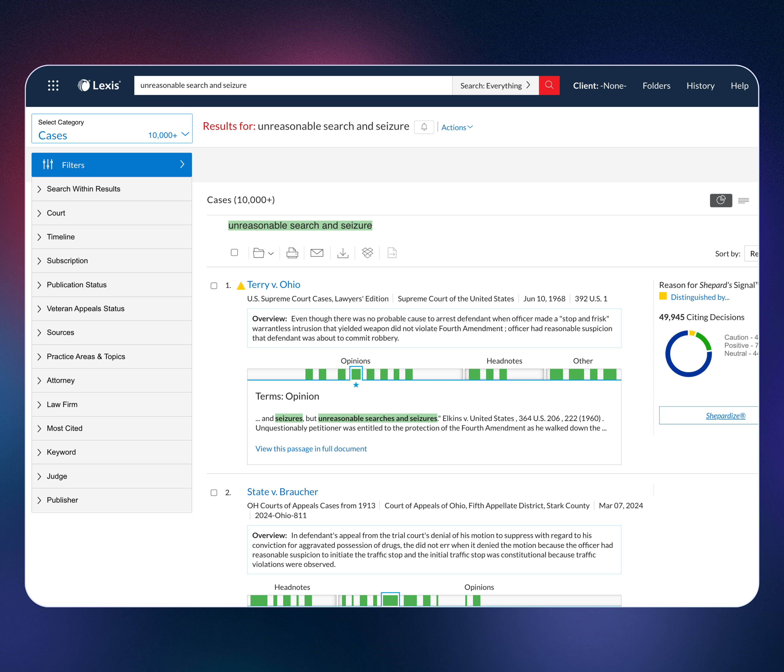The height and width of the screenshot is (672, 784).
Task: Click the 49,945 Citing Decisions text
Action: tap(702, 317)
